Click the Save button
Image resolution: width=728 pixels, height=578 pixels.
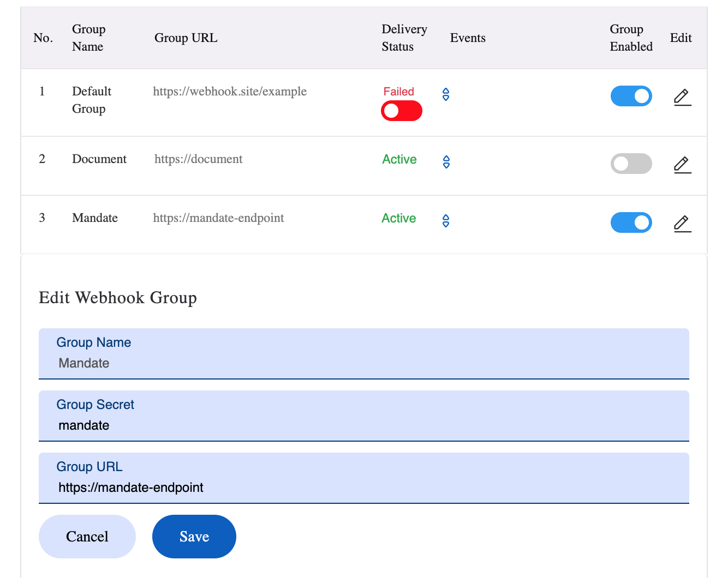pos(194,537)
